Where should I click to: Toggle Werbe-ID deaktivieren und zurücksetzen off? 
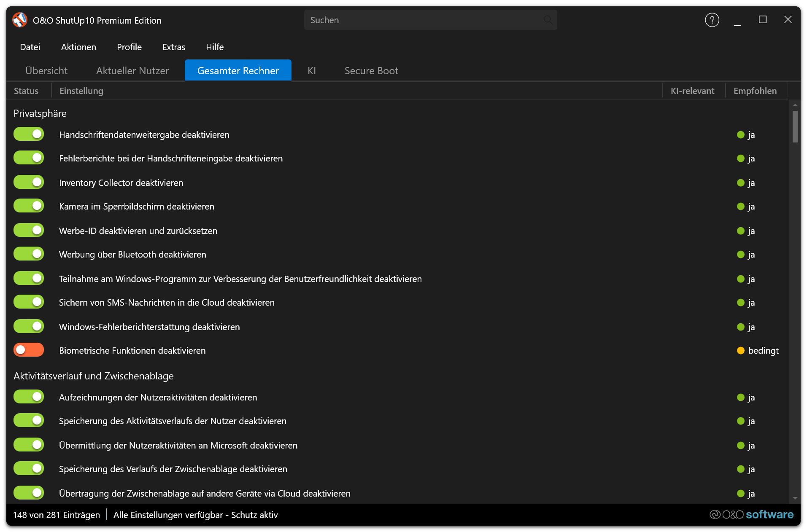pos(29,230)
